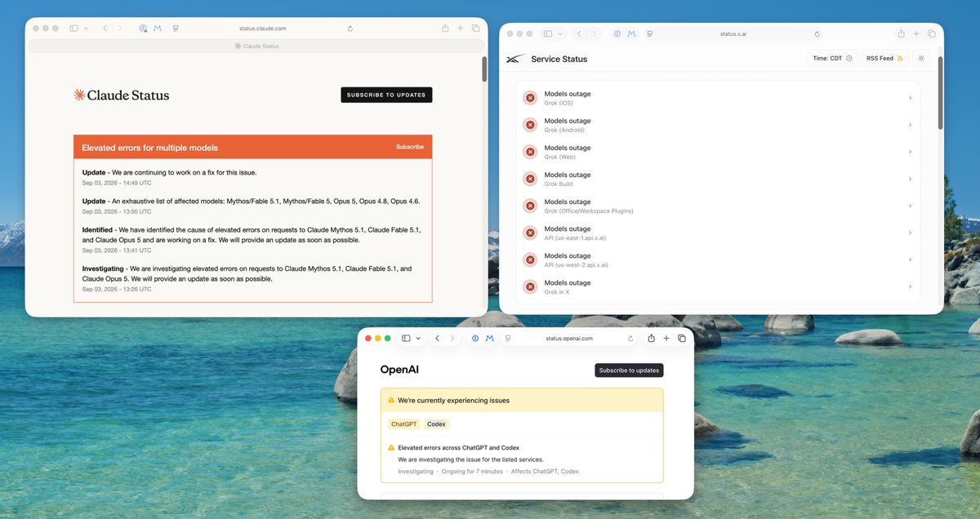Expand the Grok (Android) models outage row
The height and width of the screenshot is (519, 980).
pos(718,125)
